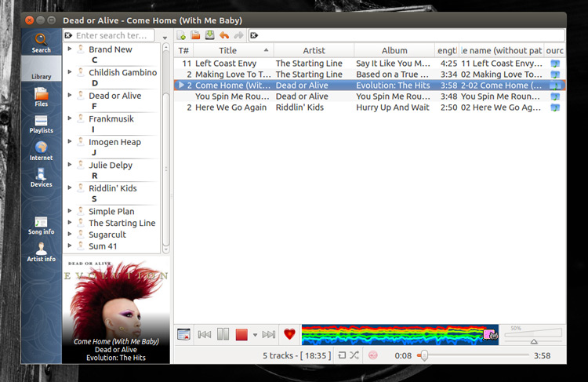Undo the last playlist change
The width and height of the screenshot is (588, 382).
(224, 35)
